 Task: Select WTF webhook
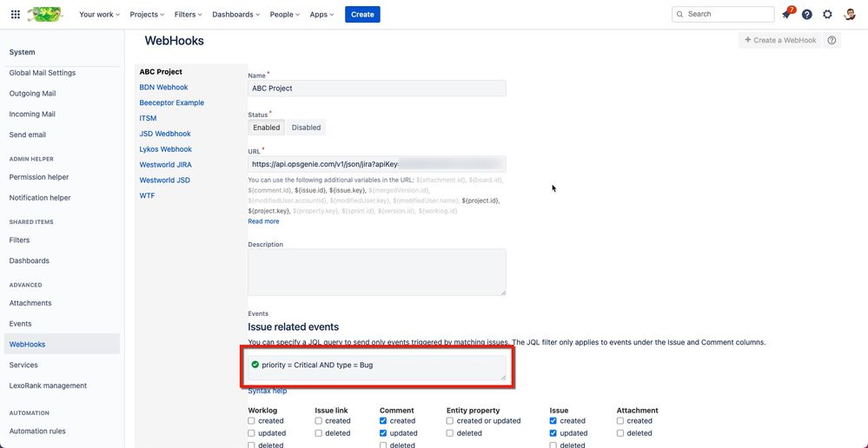(x=147, y=196)
